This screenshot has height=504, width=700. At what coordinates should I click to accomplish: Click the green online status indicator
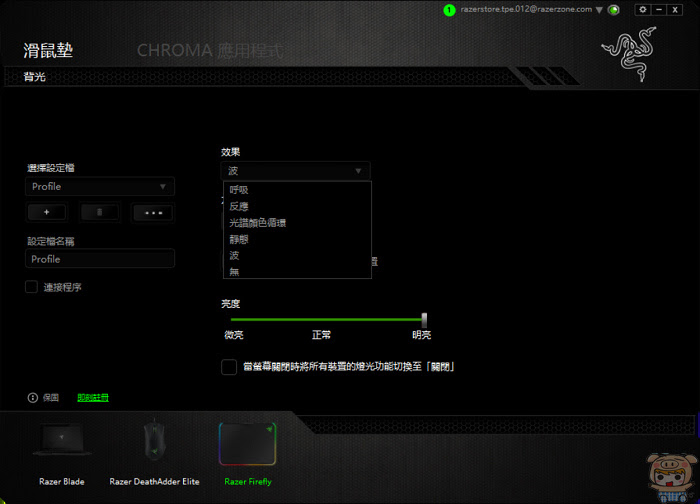point(614,10)
